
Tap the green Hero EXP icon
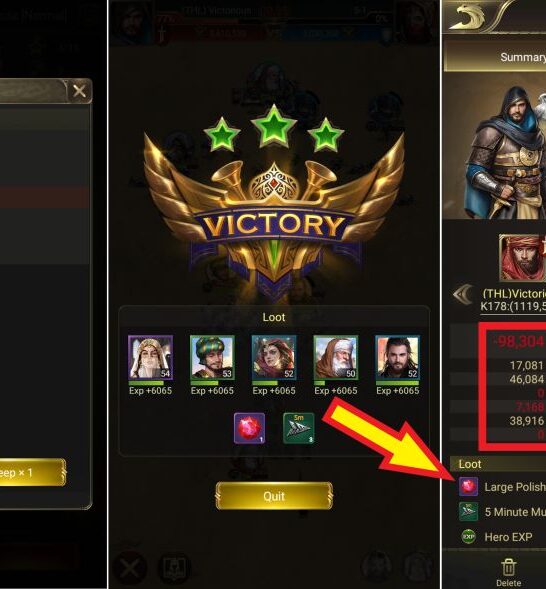pos(469,536)
